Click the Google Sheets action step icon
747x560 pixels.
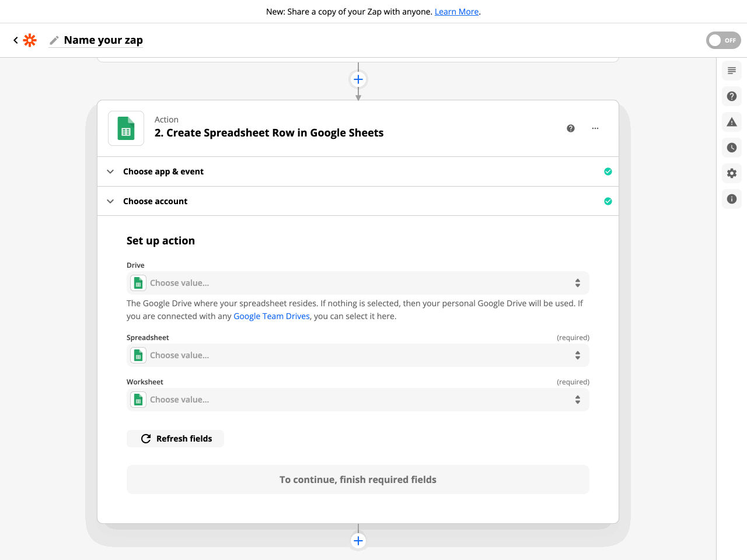[x=126, y=128]
